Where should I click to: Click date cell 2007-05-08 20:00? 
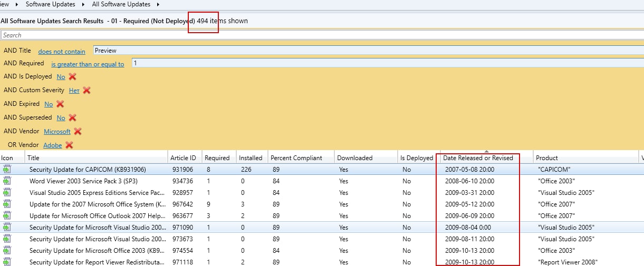tap(470, 170)
